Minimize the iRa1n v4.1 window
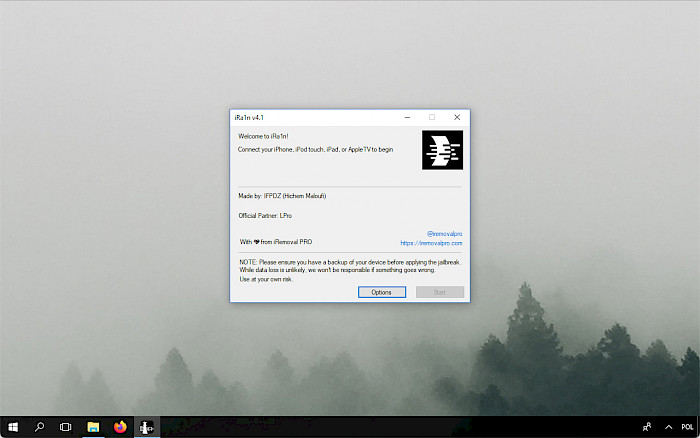This screenshot has height=438, width=700. [407, 117]
